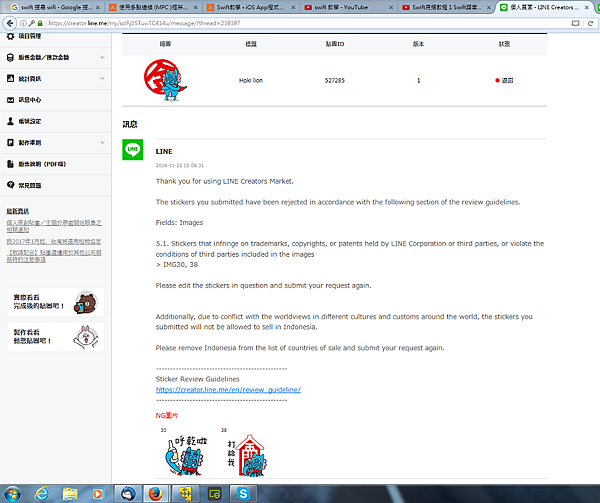The height and width of the screenshot is (503, 600).
Task: Click the message timestamp 2016-11-22
Action: coord(179,166)
